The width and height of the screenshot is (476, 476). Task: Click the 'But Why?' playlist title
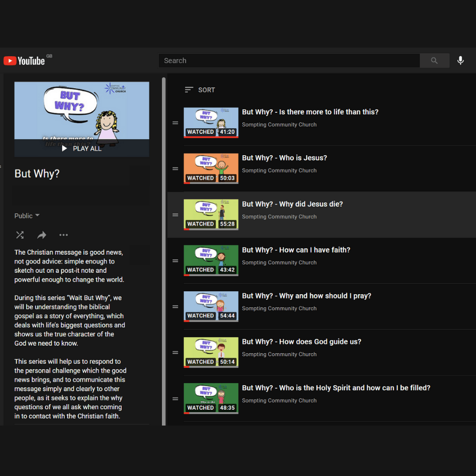(37, 174)
